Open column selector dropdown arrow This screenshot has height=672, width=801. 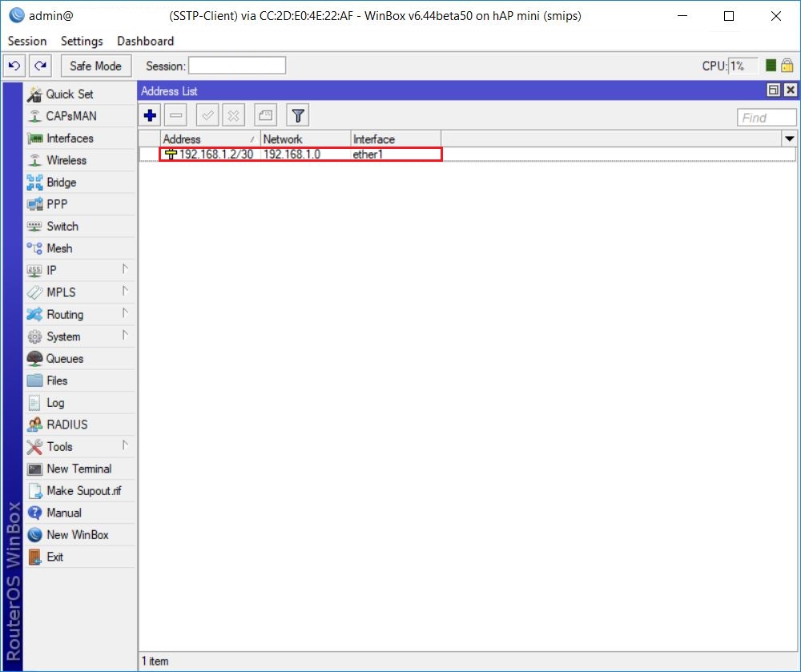point(789,139)
